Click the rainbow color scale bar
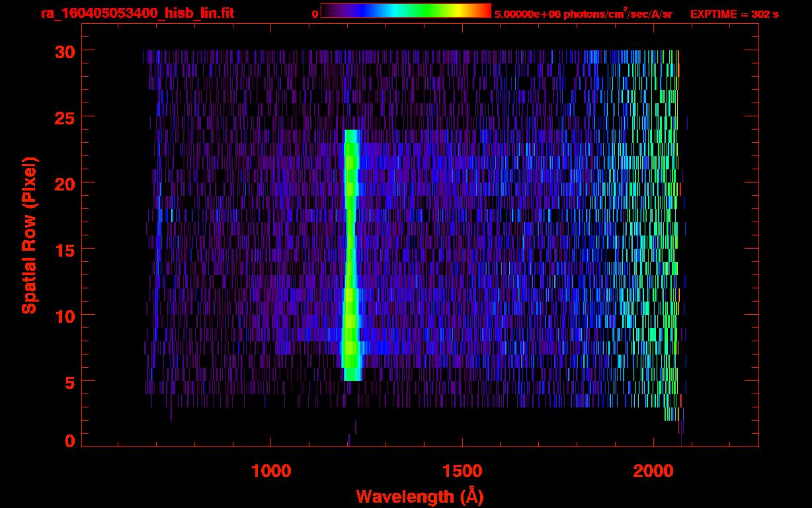The width and height of the screenshot is (812, 508). tap(406, 11)
